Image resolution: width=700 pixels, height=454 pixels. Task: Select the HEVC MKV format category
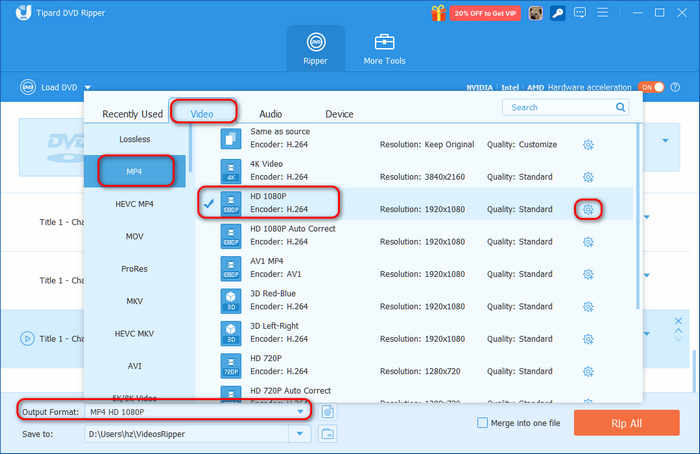pos(135,333)
